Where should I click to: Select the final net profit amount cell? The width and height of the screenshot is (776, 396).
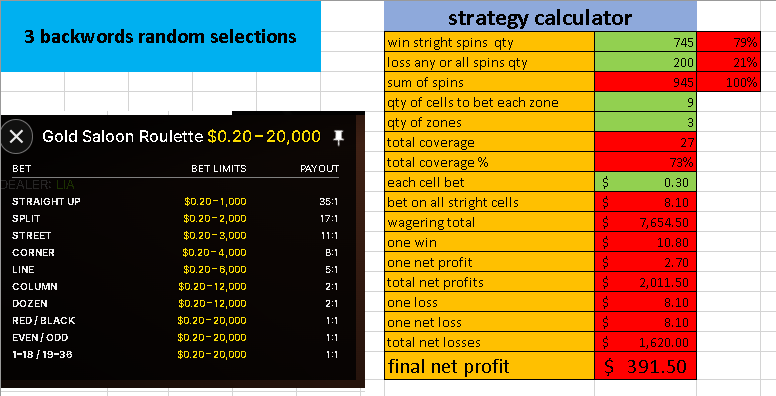tap(645, 366)
